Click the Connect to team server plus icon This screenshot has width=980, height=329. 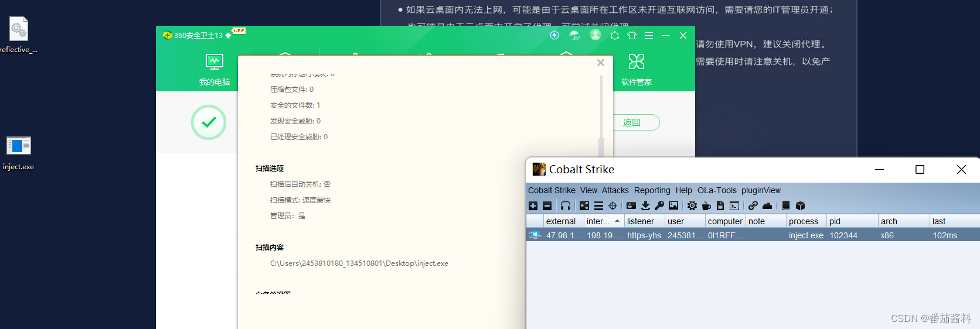point(533,205)
